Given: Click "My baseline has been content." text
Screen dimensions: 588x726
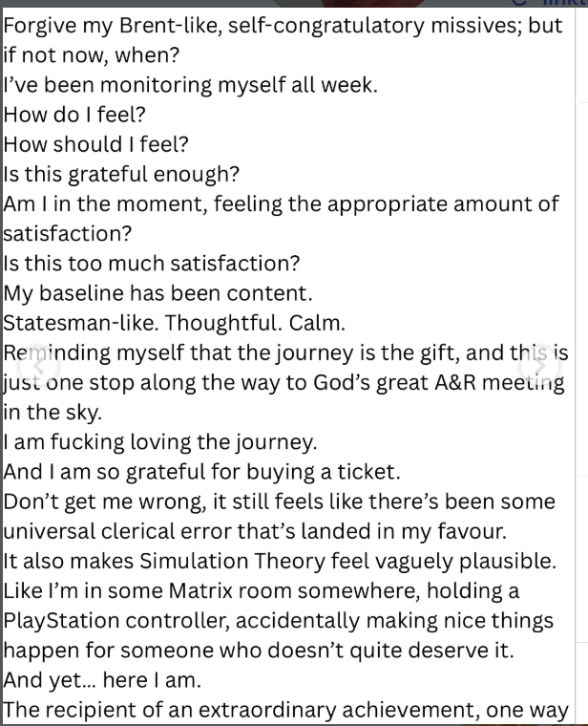Looking at the screenshot, I should [157, 292].
